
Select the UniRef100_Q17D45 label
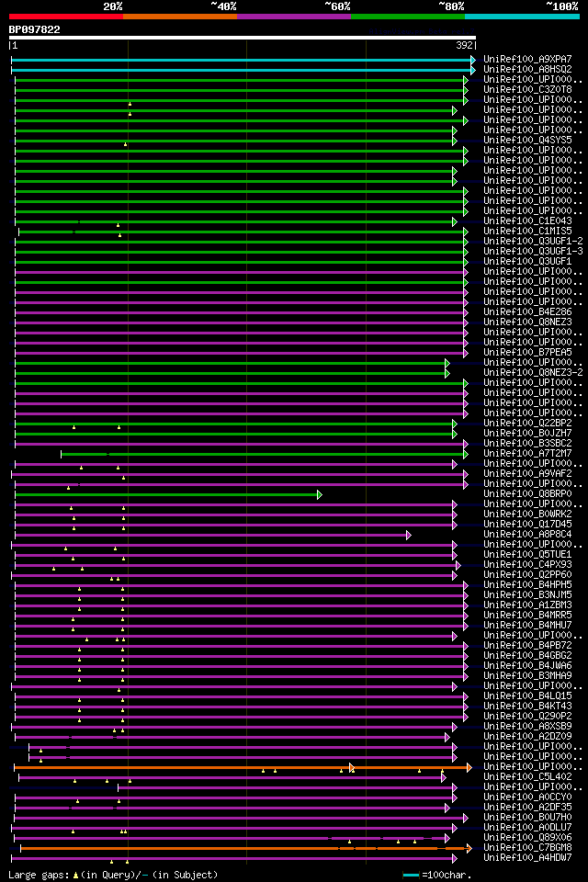[527, 525]
